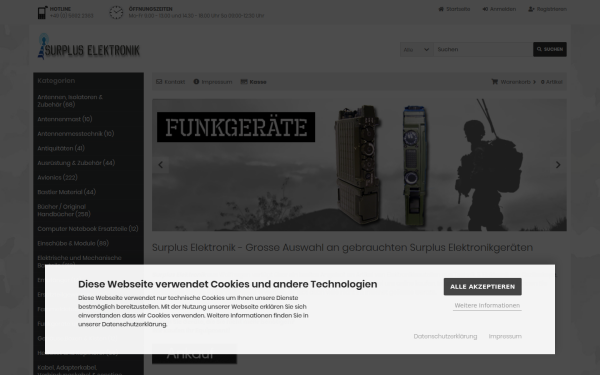
Task: Click the Surplus Elektronik logo
Action: click(88, 47)
